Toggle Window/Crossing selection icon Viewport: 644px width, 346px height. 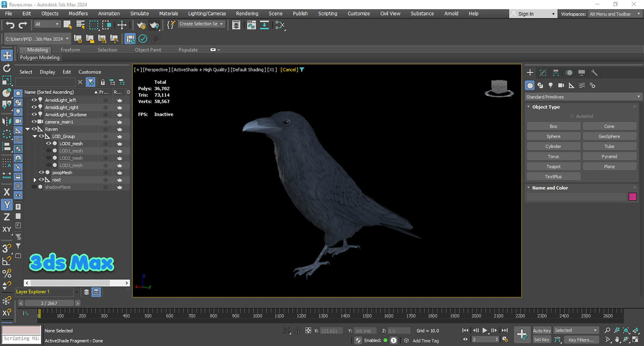pos(106,25)
